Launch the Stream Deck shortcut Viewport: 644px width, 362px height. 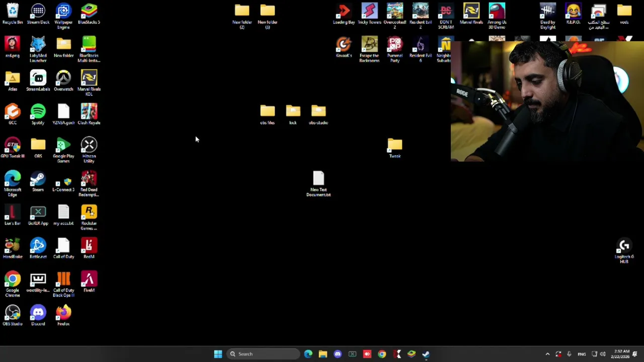tap(38, 14)
